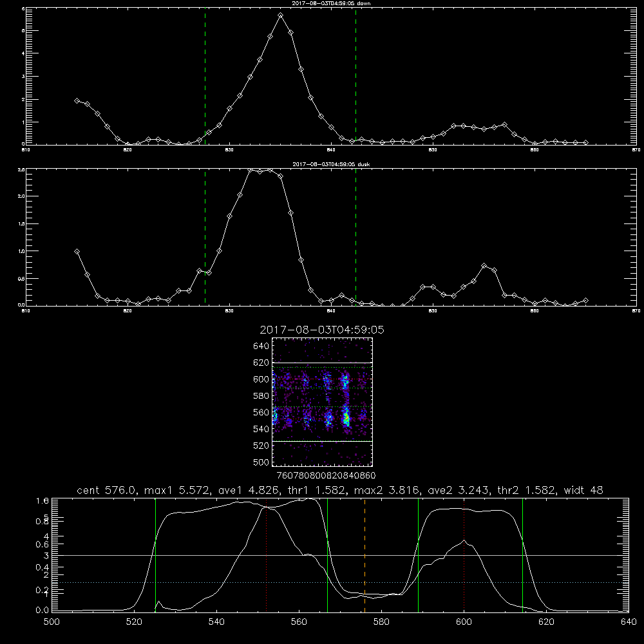This screenshot has height=644, width=644.
Task: Click left green dashed line in dawn plot
Action: pyautogui.click(x=205, y=76)
